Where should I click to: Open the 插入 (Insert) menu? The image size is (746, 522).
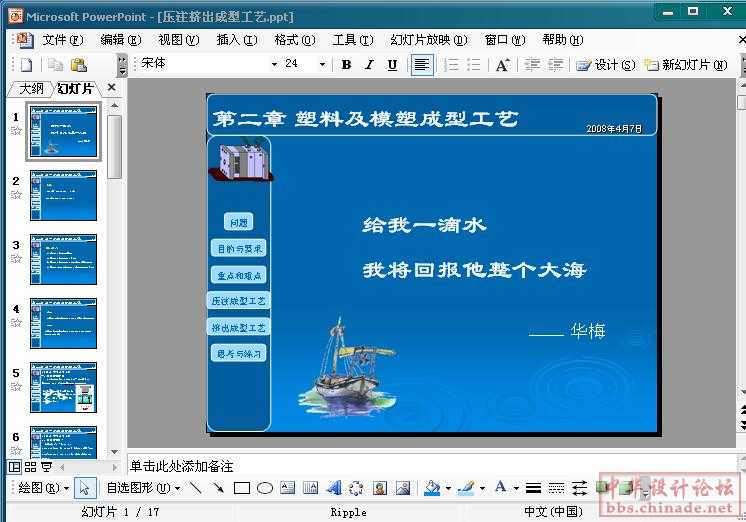236,40
